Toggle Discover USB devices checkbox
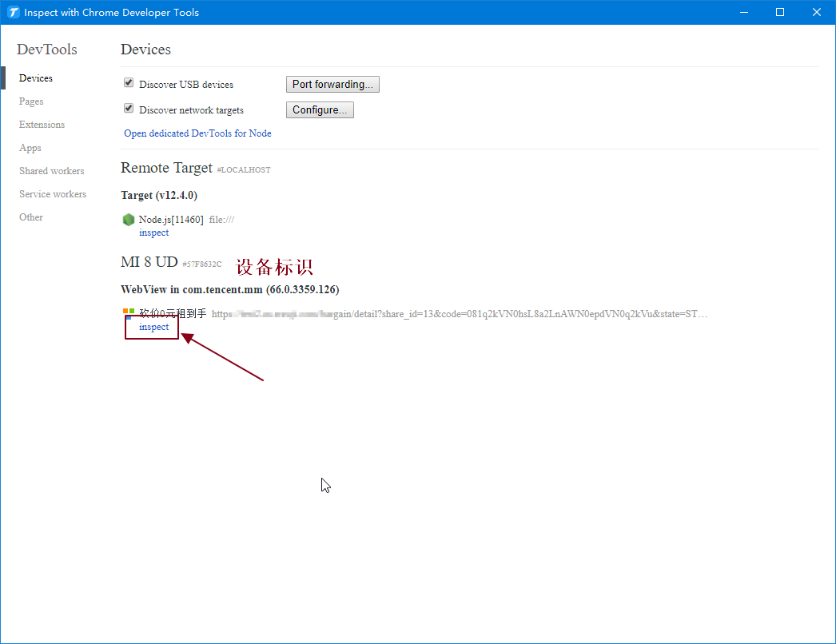The image size is (836, 644). 129,82
